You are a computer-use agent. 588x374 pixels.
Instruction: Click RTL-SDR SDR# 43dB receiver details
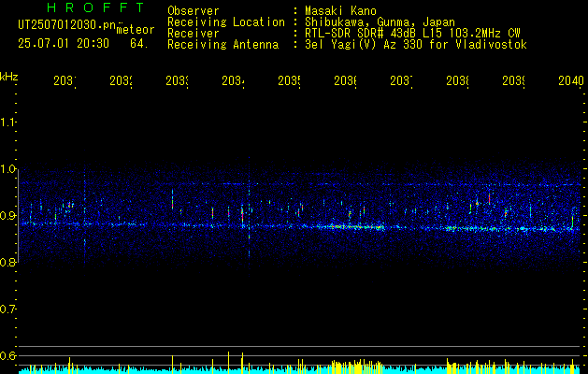(412, 34)
